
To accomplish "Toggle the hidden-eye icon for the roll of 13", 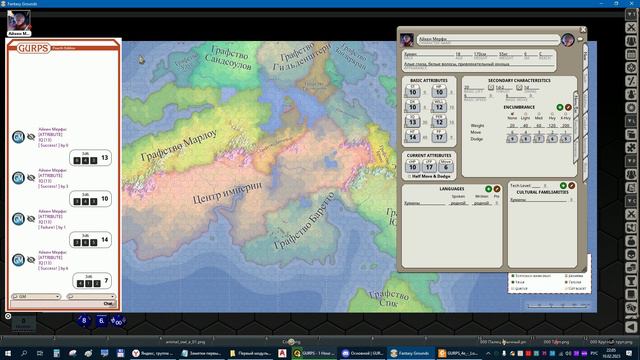I will coord(31,137).
